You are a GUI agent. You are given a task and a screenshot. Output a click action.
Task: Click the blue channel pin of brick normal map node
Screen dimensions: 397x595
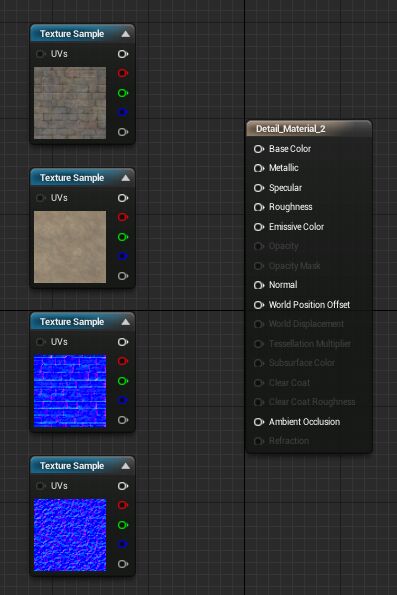tap(123, 400)
